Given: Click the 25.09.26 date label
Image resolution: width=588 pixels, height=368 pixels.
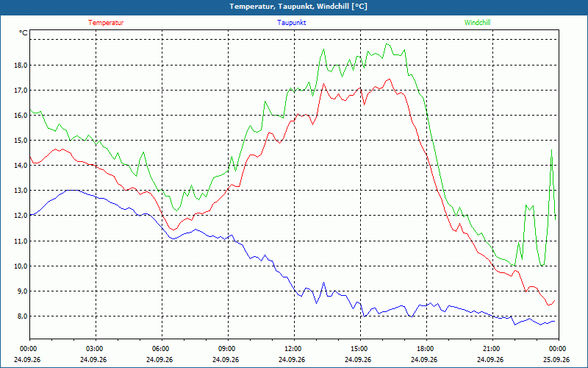Looking at the screenshot, I should [x=556, y=360].
